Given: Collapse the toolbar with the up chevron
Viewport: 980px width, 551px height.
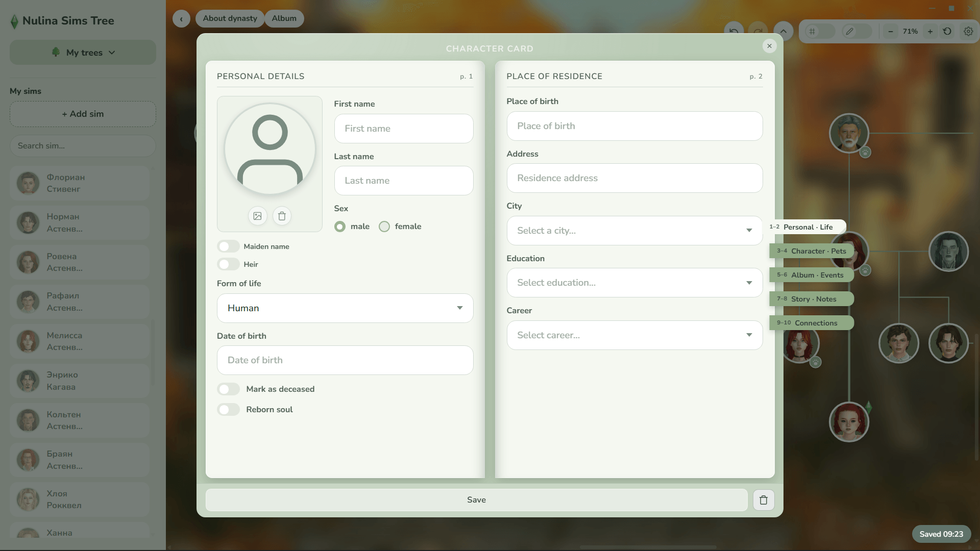Looking at the screenshot, I should coord(783,31).
